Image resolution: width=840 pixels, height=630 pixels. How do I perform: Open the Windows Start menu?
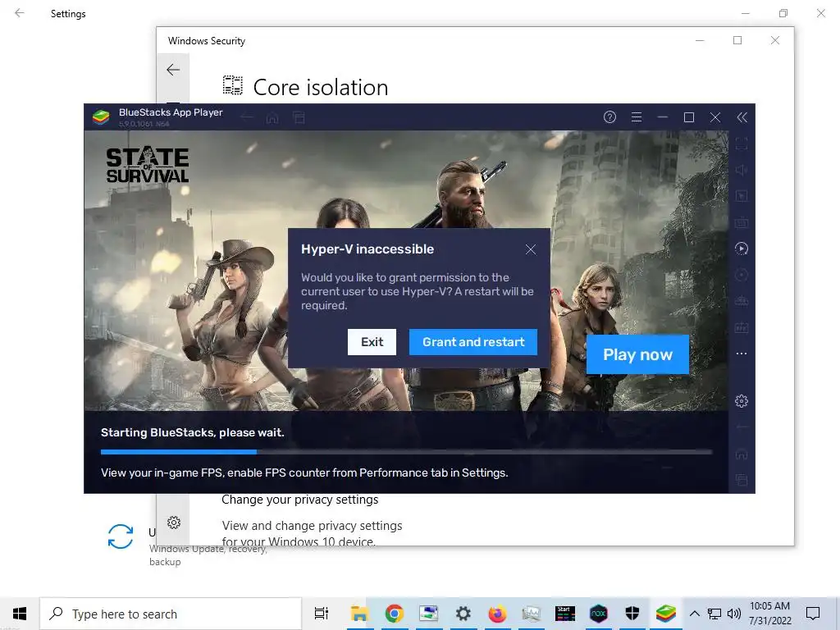tap(20, 614)
